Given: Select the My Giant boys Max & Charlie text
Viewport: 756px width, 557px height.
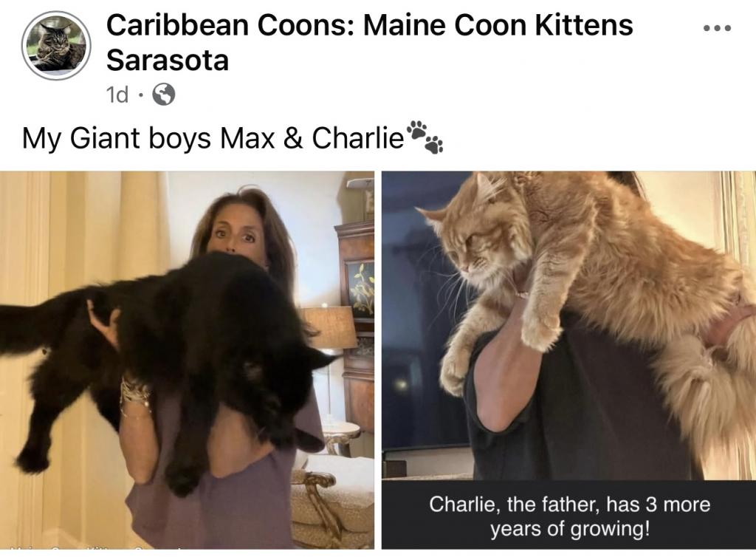Looking at the screenshot, I should pos(213,138).
